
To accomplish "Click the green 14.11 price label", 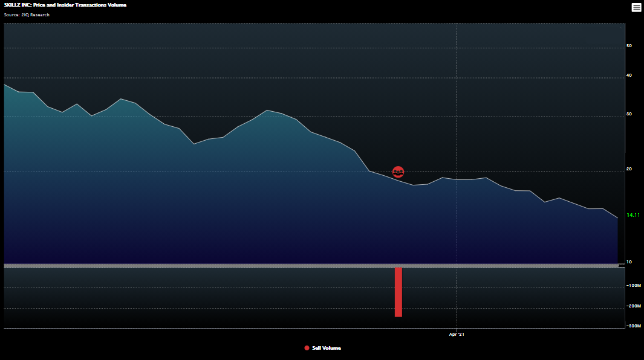I will pos(633,215).
